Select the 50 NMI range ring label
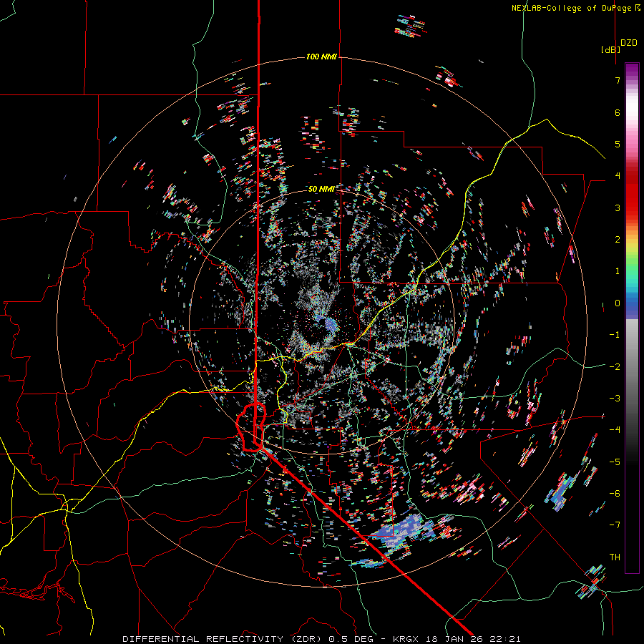 coord(321,189)
